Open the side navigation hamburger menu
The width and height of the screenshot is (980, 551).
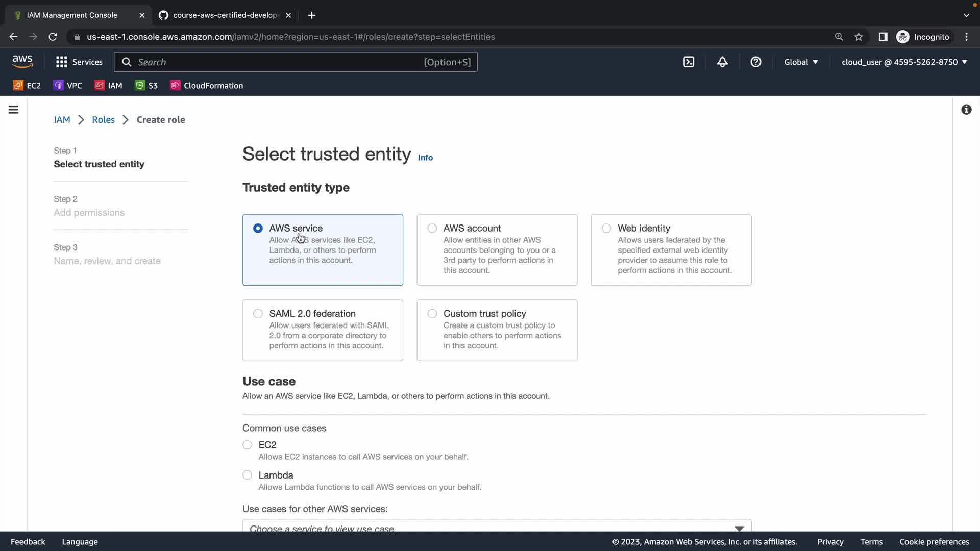point(14,110)
